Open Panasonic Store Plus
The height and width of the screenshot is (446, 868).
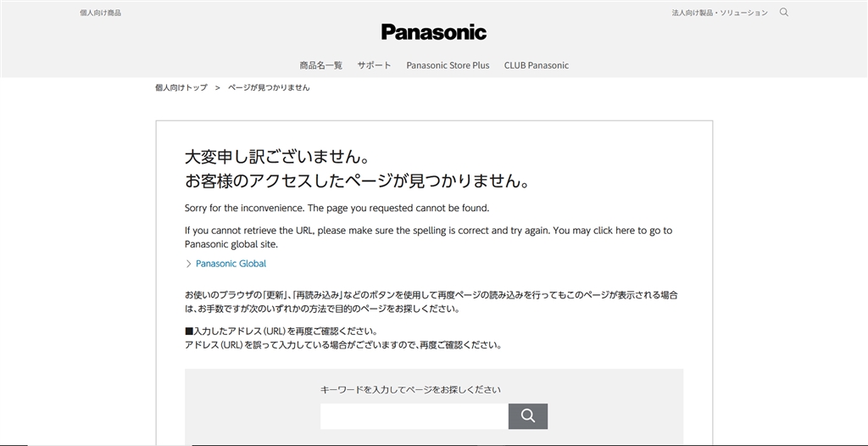click(448, 65)
